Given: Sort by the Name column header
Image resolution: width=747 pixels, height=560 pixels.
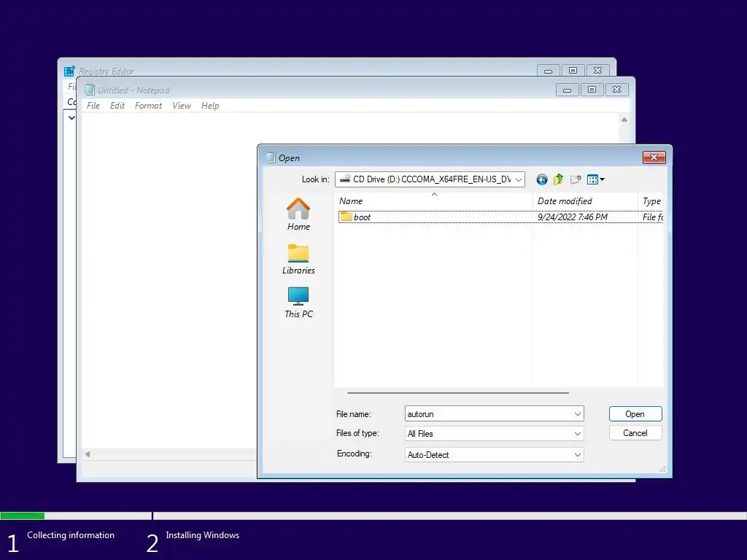Looking at the screenshot, I should [x=433, y=201].
